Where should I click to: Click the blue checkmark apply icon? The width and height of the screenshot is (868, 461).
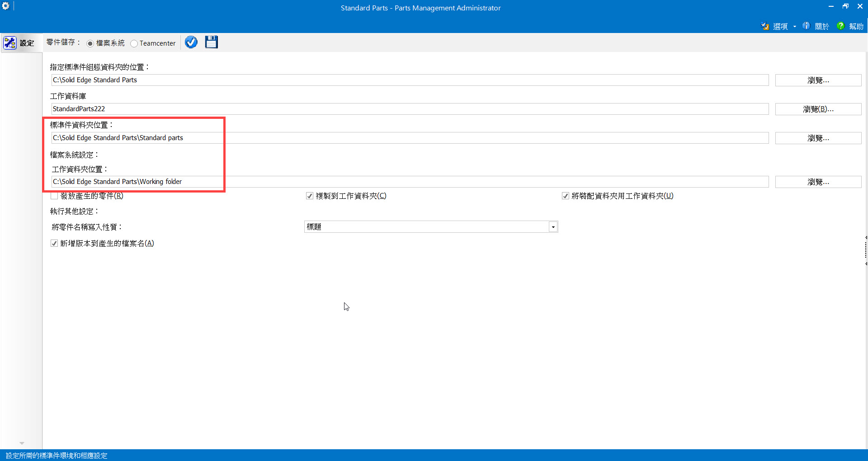pyautogui.click(x=191, y=42)
